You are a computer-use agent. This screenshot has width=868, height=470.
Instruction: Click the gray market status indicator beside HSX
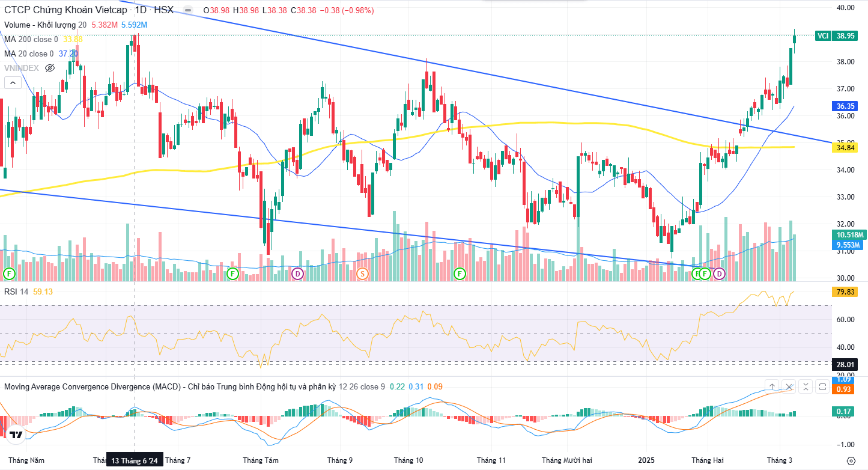[188, 10]
